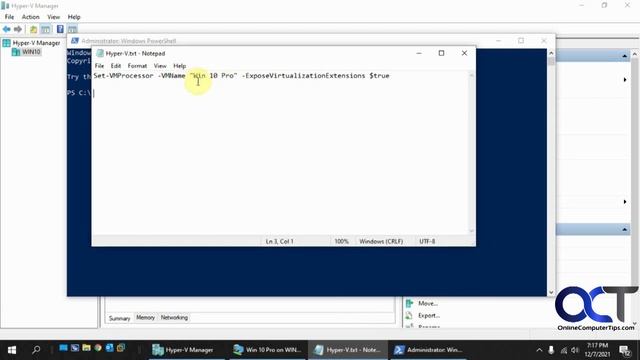Click the Notepad icon in Hyper-V.txt title bar
Image resolution: width=640 pixels, height=360 pixels.
(x=100, y=53)
